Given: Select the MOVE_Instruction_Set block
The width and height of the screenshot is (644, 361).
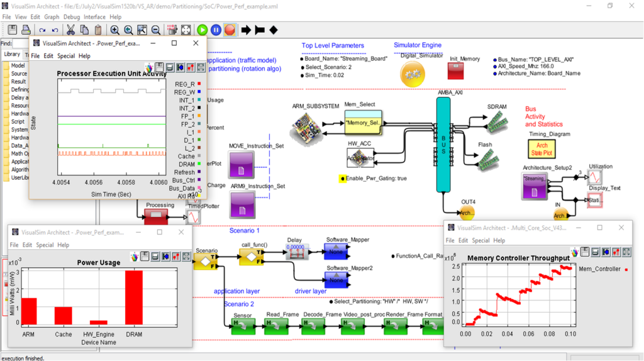Looking at the screenshot, I should (x=241, y=165).
